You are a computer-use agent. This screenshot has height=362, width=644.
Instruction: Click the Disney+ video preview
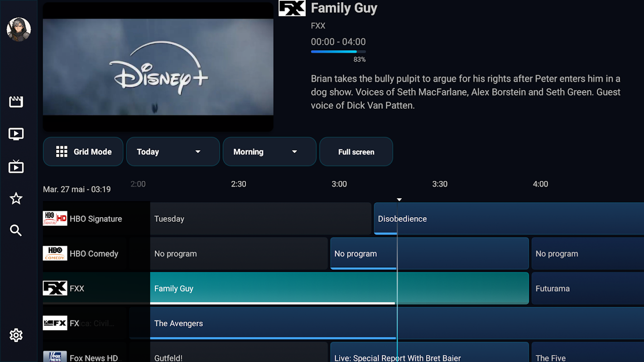click(158, 67)
